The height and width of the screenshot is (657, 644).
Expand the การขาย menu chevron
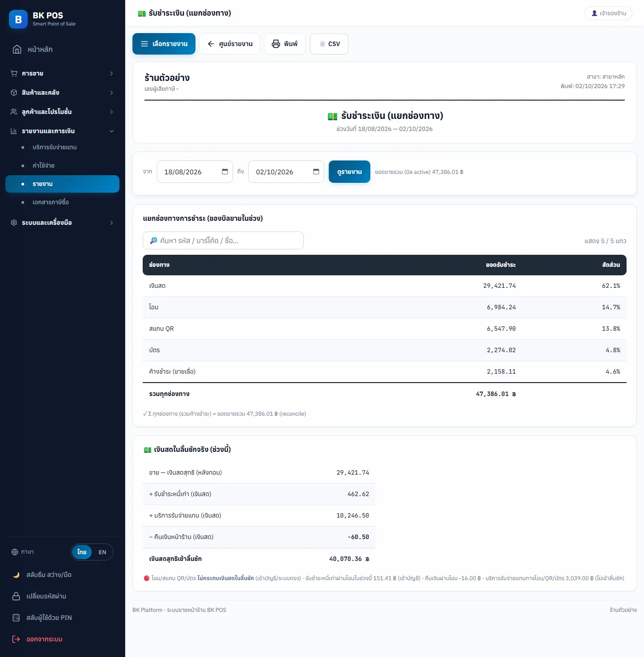click(x=111, y=73)
